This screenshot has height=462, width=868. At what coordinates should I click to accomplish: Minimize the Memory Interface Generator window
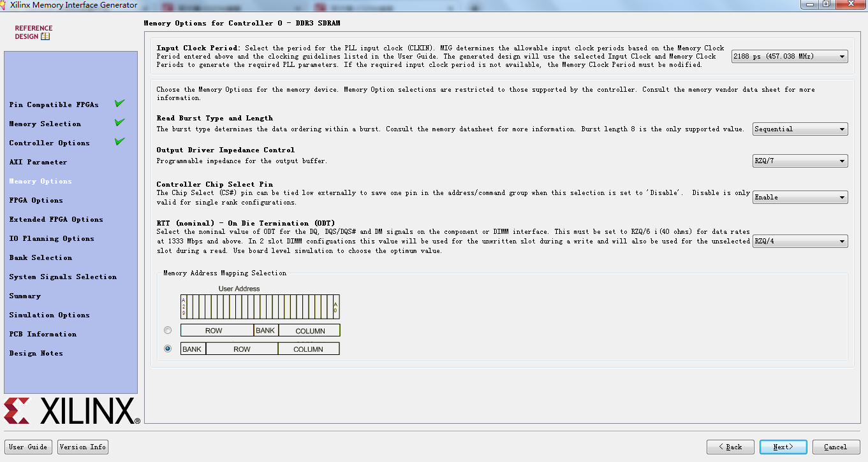[x=811, y=4]
